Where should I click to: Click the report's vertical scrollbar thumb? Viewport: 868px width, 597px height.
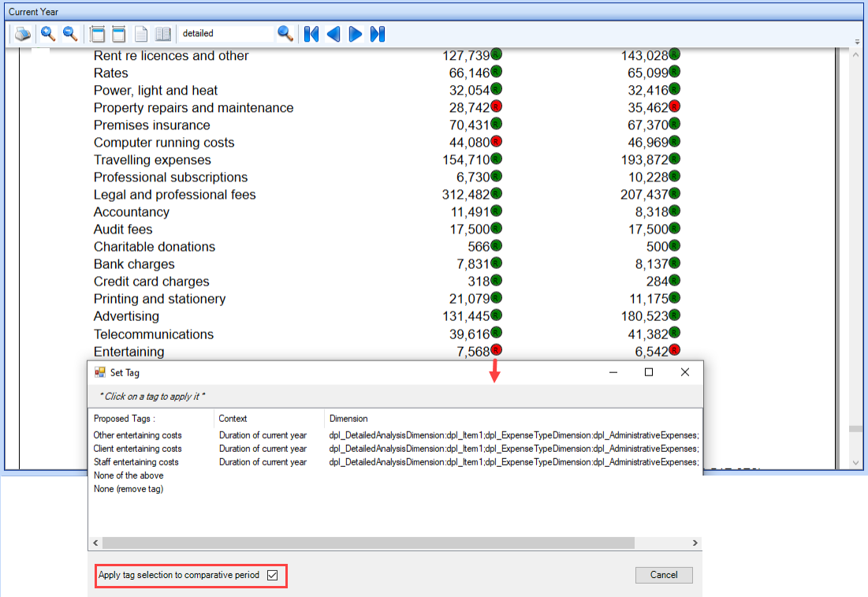[856, 429]
